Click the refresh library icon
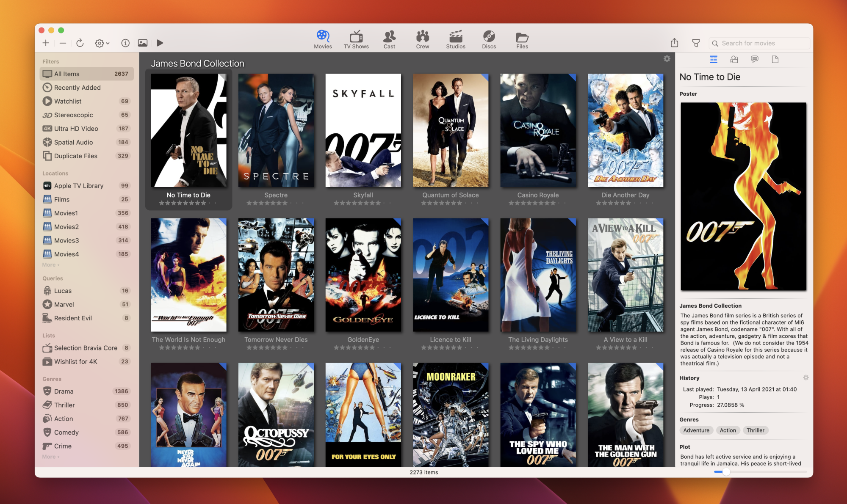Viewport: 847px width, 504px height. [x=80, y=43]
